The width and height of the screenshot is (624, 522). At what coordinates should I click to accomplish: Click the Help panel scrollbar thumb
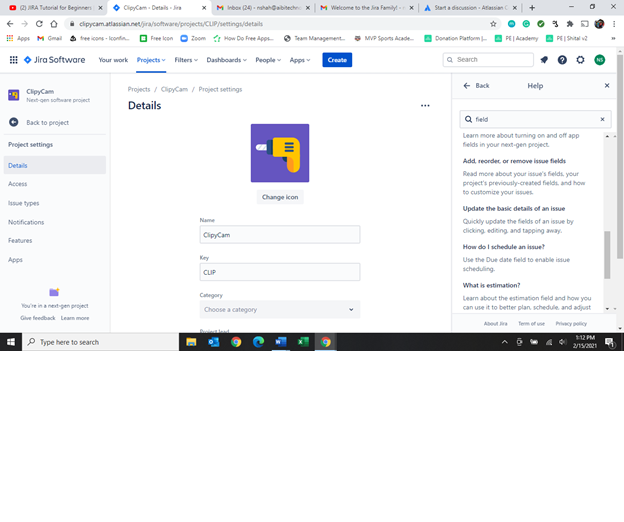tap(607, 255)
